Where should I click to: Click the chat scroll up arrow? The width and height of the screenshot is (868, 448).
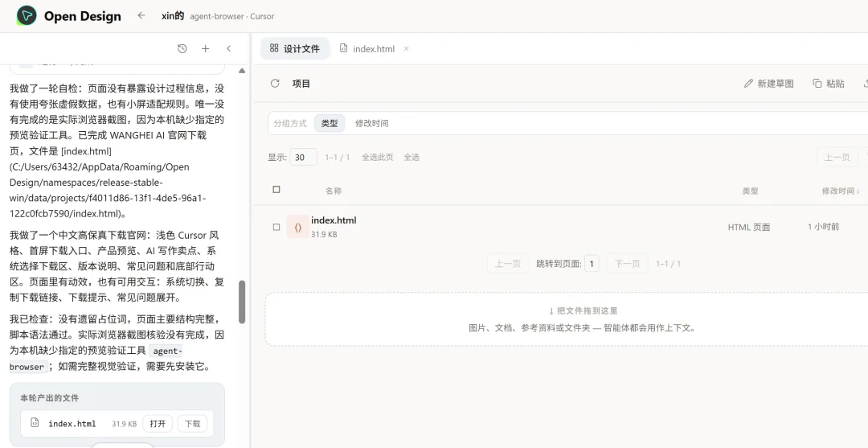[x=242, y=71]
